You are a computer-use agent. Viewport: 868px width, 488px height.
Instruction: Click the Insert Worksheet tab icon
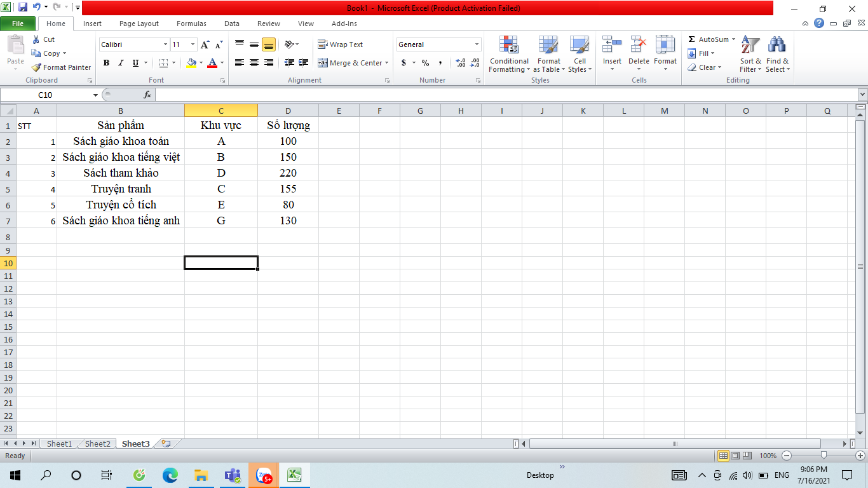pos(166,444)
